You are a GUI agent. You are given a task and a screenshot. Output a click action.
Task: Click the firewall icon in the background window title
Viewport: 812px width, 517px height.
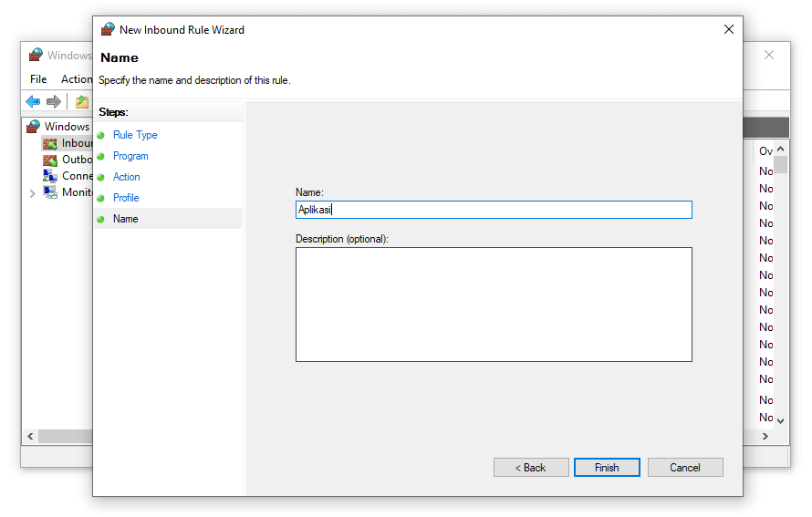tap(36, 55)
